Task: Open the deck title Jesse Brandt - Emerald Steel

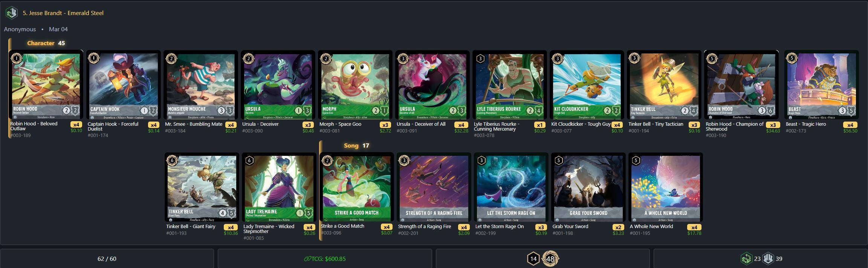Action: click(63, 13)
